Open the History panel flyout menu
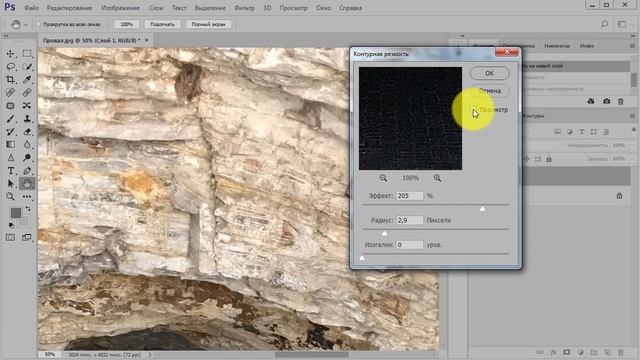Image resolution: width=640 pixels, height=360 pixels. pos(632,46)
